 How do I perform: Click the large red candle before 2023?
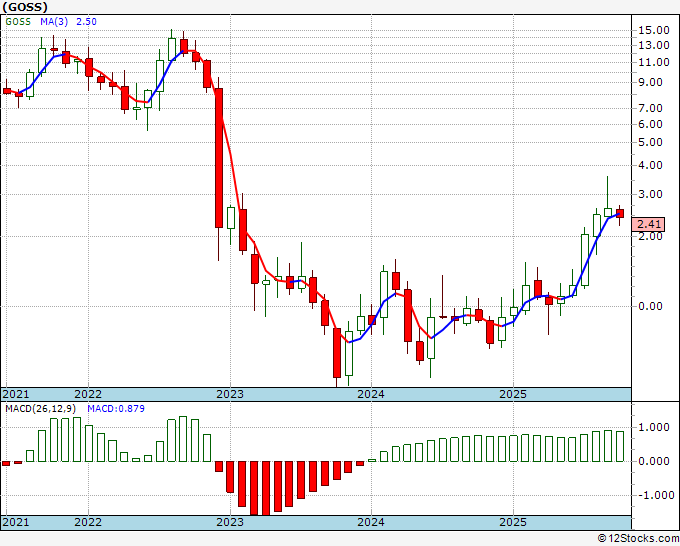219,158
